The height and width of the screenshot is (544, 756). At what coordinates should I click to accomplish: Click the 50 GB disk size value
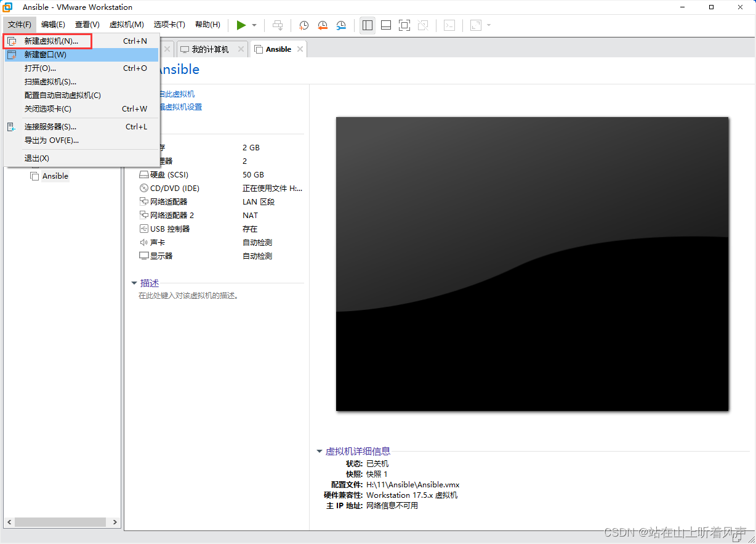pyautogui.click(x=253, y=175)
